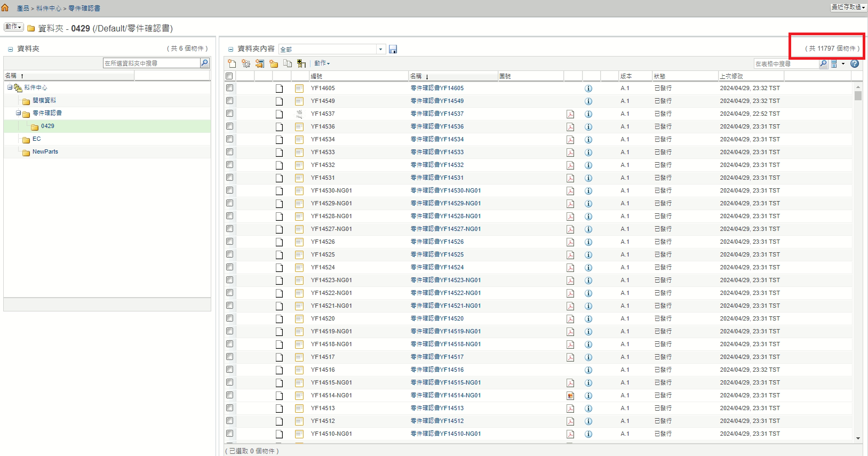Open link 零件確認書YF14512
The image size is (868, 456).
point(437,421)
